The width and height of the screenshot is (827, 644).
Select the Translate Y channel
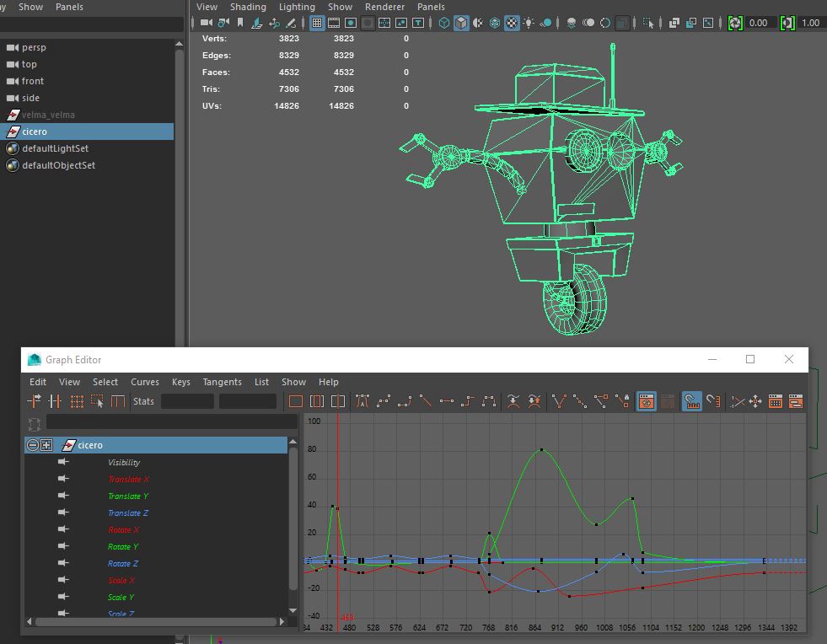pos(128,496)
